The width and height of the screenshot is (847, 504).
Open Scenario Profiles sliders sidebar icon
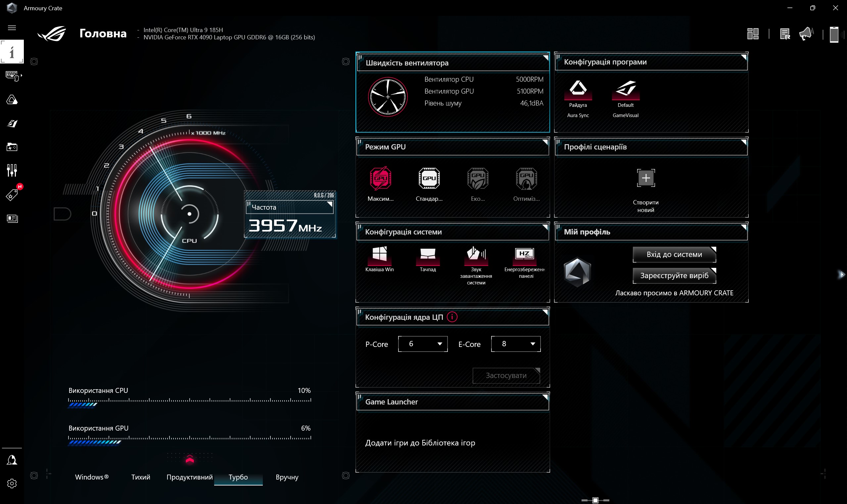click(12, 170)
